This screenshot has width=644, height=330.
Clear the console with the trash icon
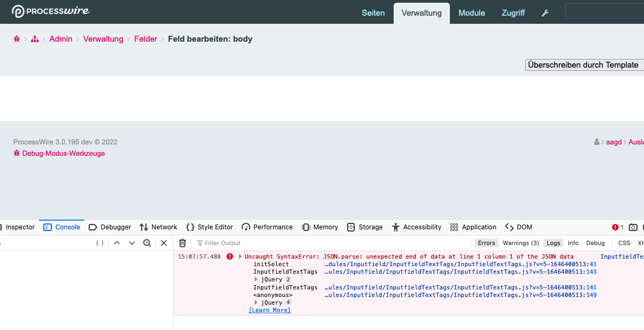182,243
